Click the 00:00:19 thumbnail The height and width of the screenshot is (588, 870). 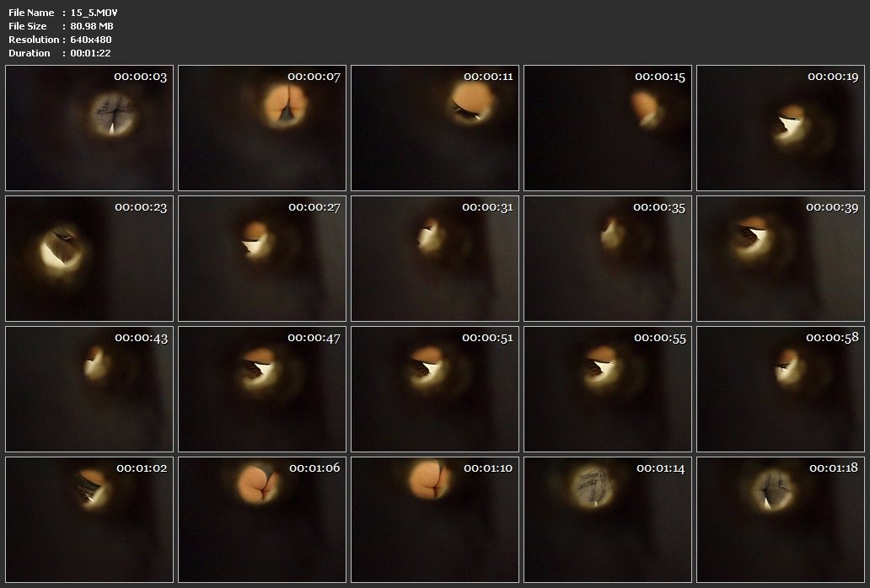click(x=781, y=128)
